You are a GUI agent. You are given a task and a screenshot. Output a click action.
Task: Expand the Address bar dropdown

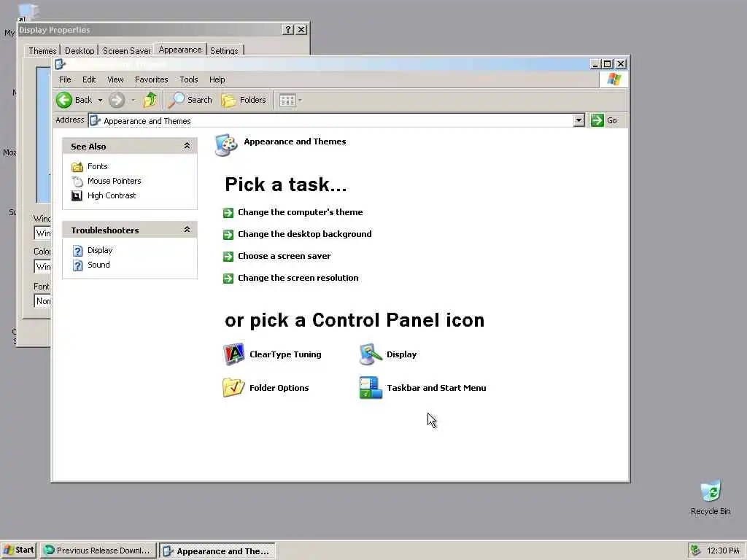[578, 120]
